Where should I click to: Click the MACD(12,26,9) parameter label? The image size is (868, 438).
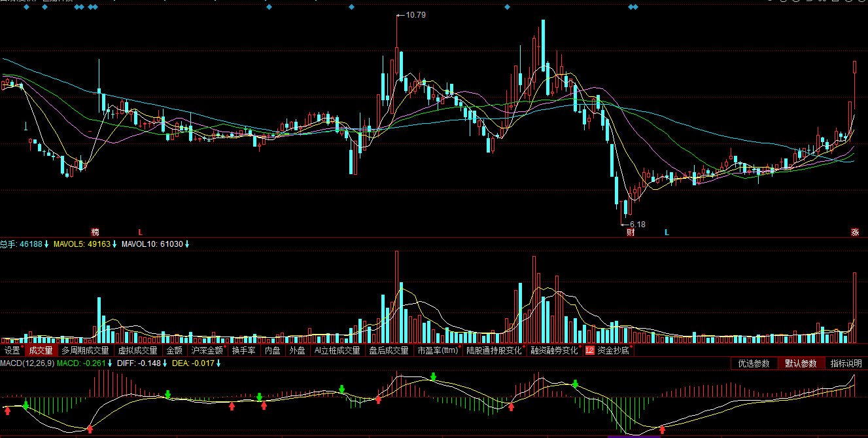(27, 363)
